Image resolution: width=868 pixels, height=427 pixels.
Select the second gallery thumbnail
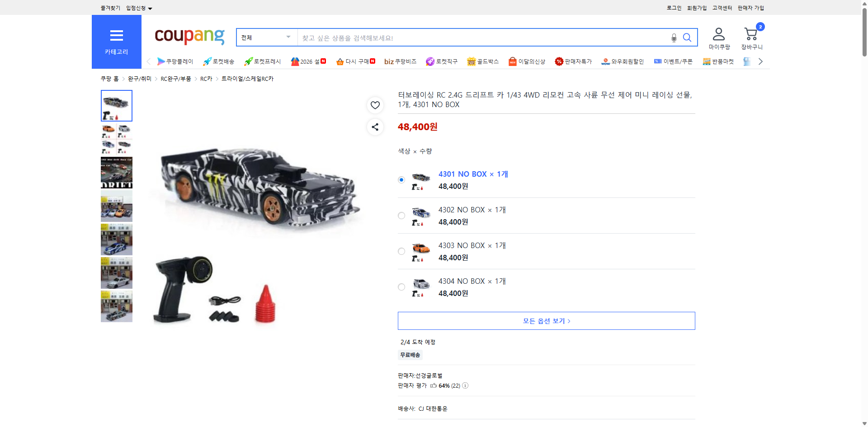click(x=116, y=139)
